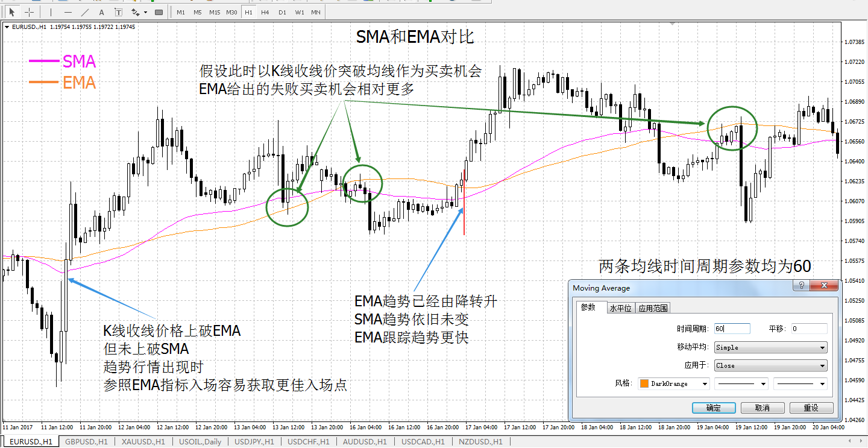Activate the crosshair tool
Viewport: 868px width, 448px height.
[29, 12]
